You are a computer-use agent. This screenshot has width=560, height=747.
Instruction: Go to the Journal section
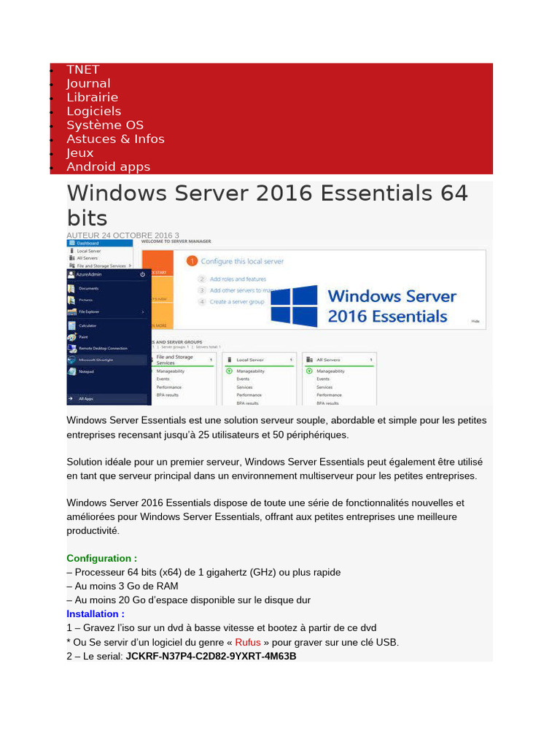(88, 83)
